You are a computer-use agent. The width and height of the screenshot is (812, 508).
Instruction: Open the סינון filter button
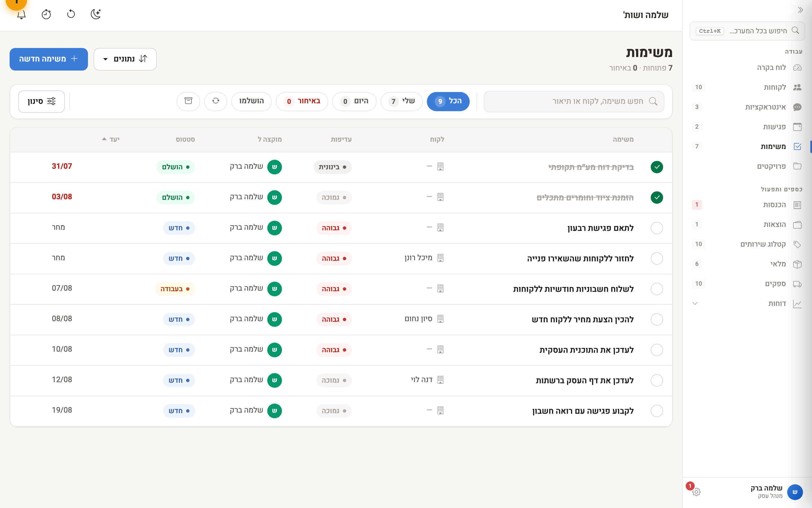(41, 102)
